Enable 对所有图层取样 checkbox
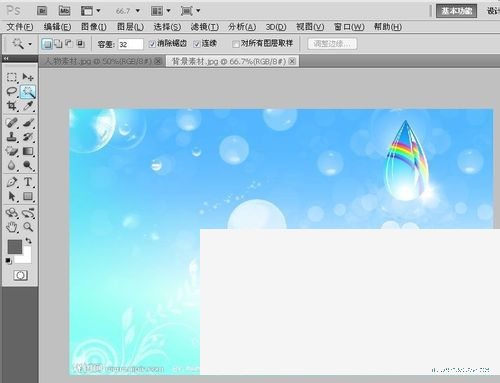Screen dimensions: 500x383 point(236,44)
